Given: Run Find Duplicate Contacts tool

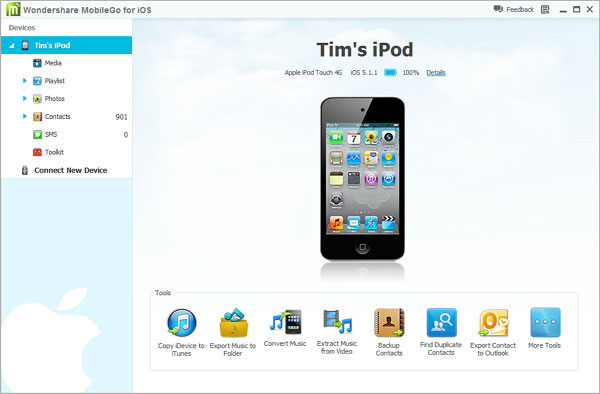Looking at the screenshot, I should (x=441, y=333).
